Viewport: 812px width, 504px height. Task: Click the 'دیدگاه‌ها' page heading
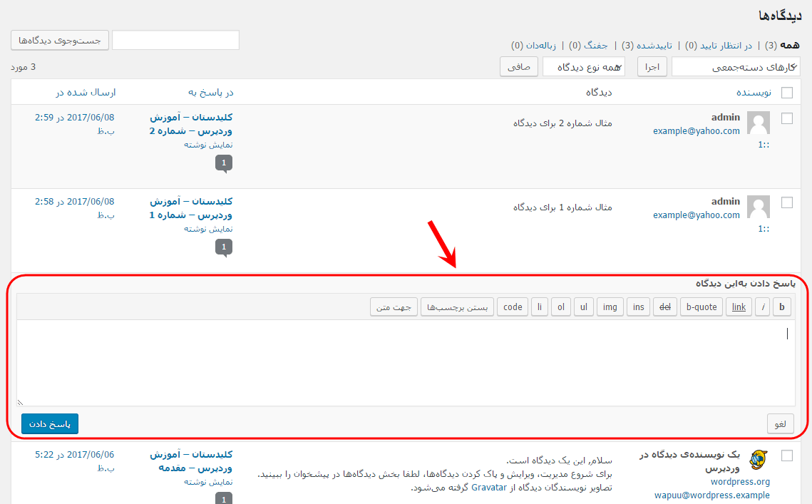click(x=780, y=16)
